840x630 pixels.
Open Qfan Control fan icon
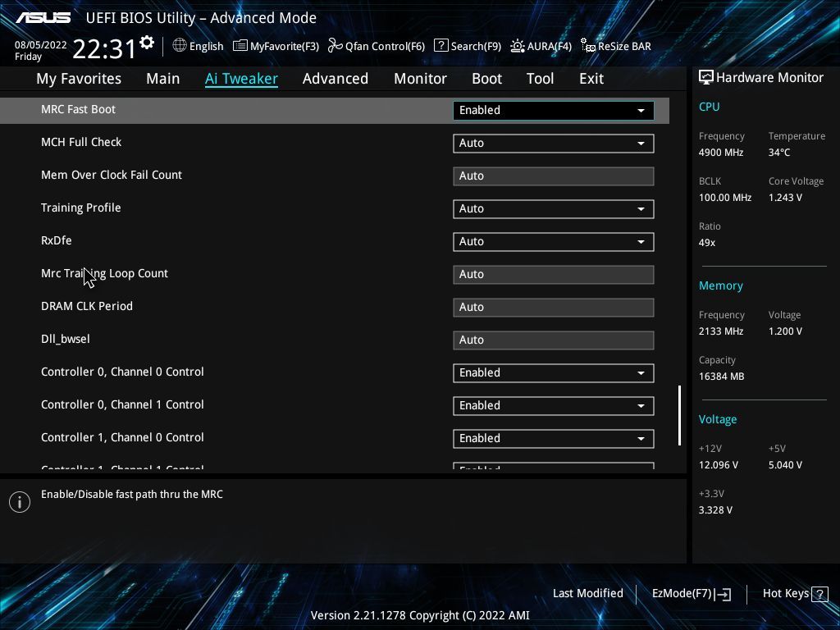click(x=336, y=46)
